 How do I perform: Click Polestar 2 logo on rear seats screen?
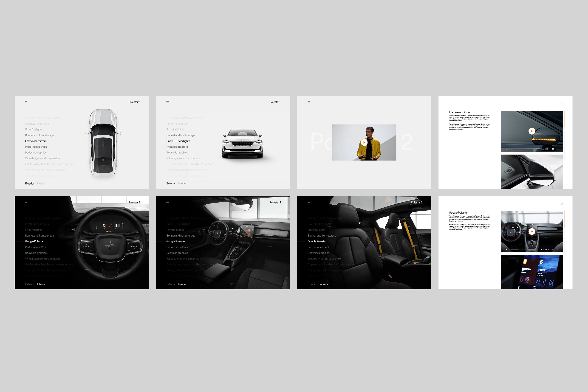[416, 202]
